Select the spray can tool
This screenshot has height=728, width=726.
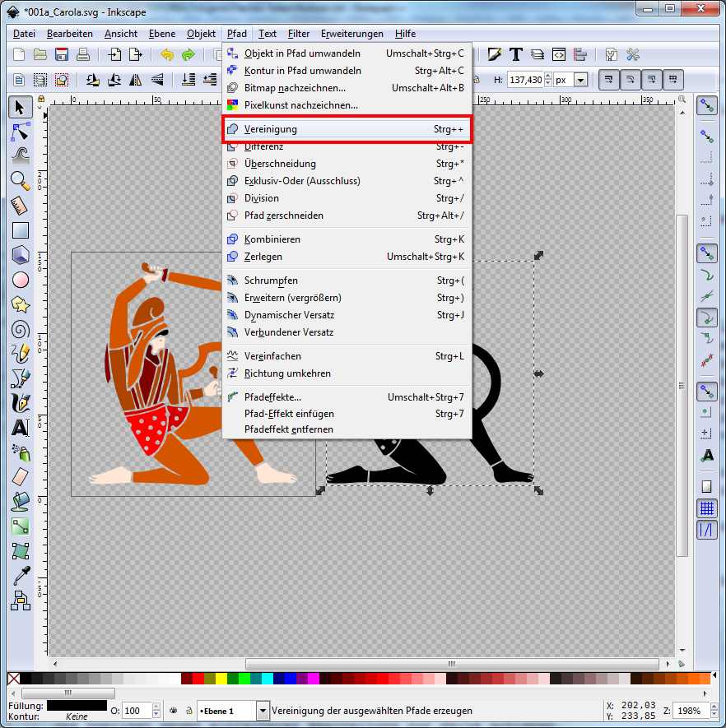coord(20,452)
